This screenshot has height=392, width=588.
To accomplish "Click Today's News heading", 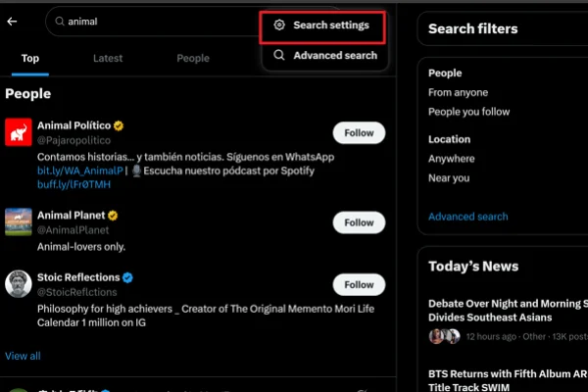I will (473, 267).
